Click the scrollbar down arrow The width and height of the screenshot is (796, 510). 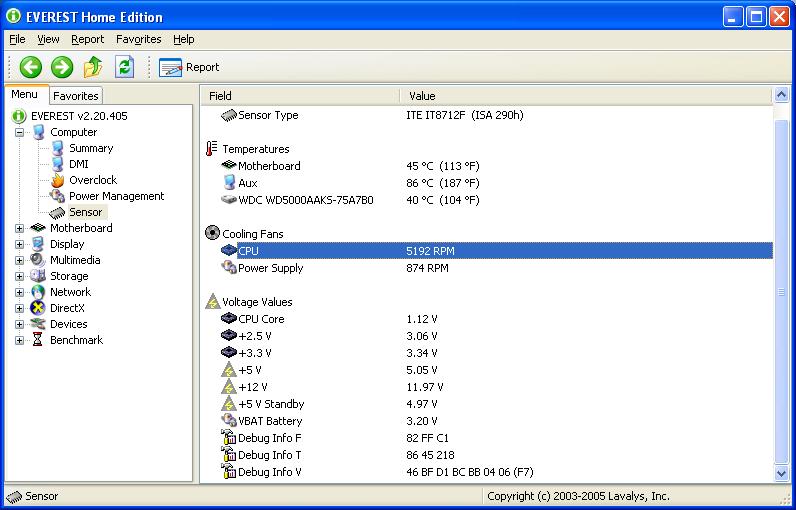pyautogui.click(x=781, y=473)
